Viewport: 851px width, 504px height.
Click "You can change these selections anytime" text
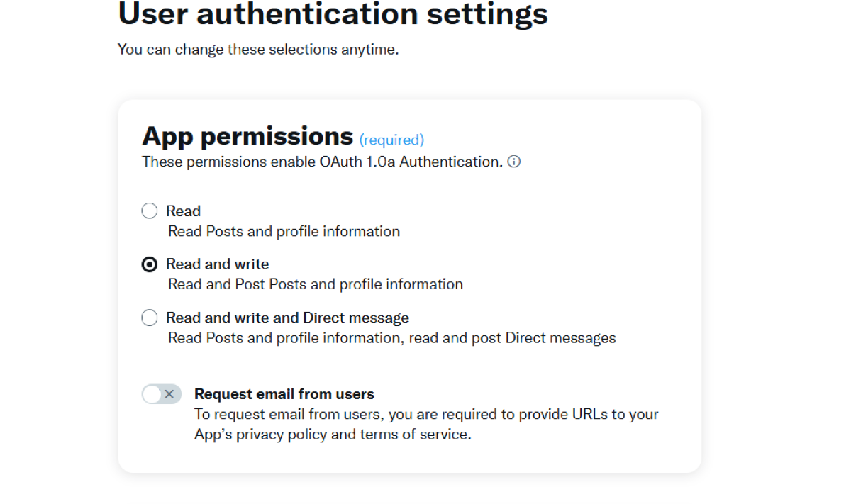[258, 50]
